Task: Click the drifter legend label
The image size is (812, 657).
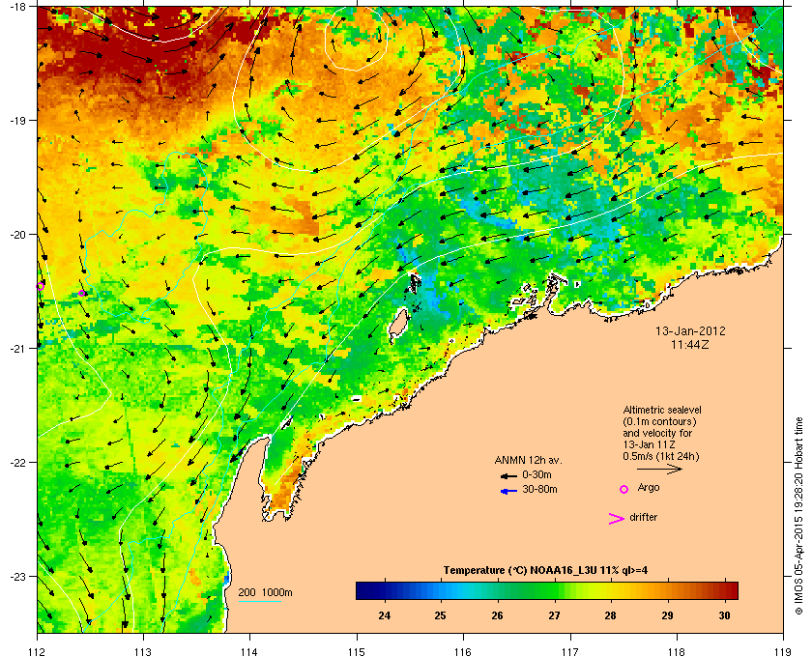Action: [x=643, y=517]
